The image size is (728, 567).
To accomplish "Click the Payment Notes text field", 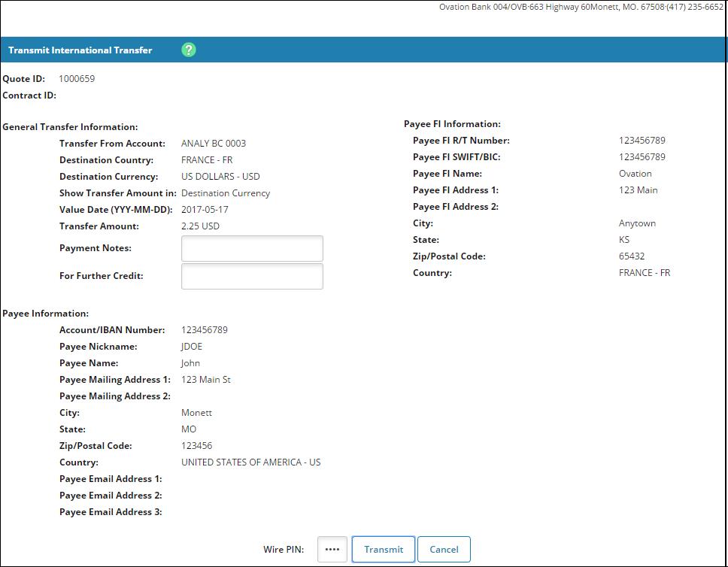I will [252, 248].
